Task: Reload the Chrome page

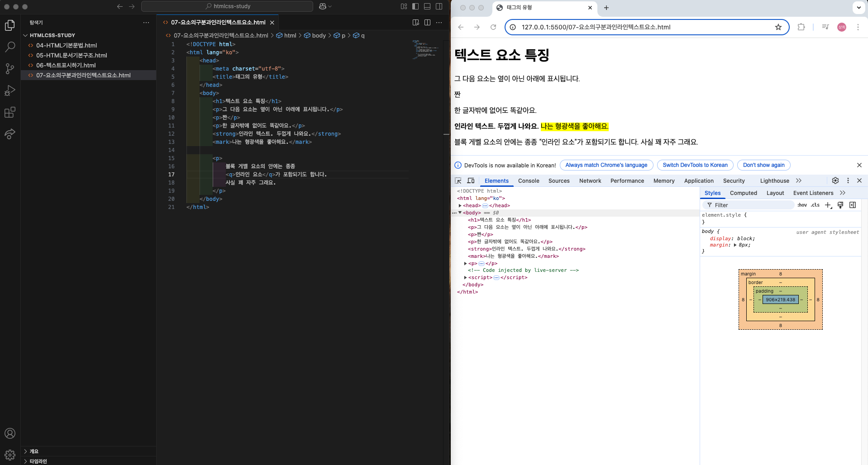Action: [493, 27]
